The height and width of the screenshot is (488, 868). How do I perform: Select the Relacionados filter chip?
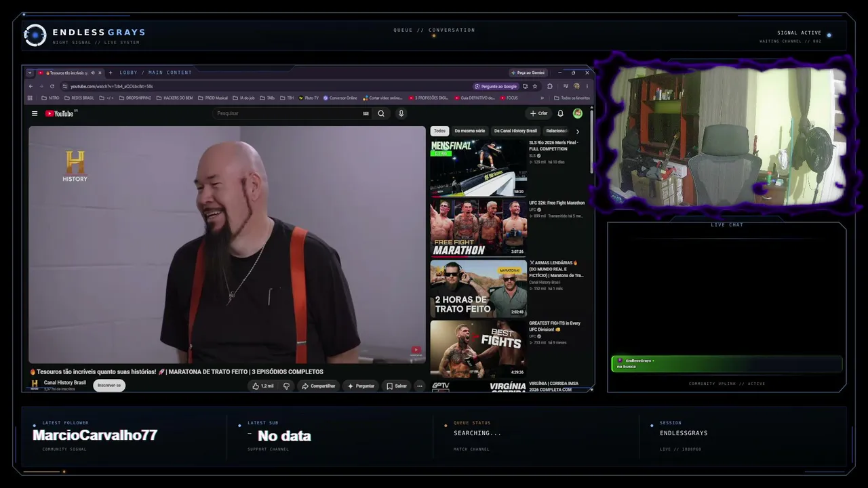pyautogui.click(x=556, y=131)
